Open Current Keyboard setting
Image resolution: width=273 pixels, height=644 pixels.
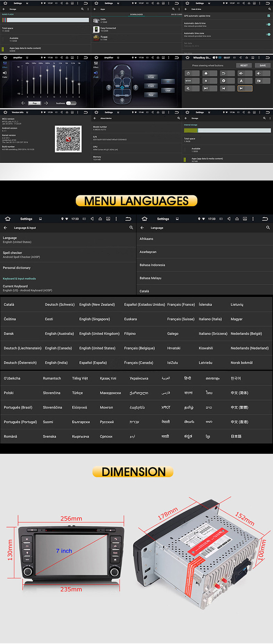tap(68, 288)
